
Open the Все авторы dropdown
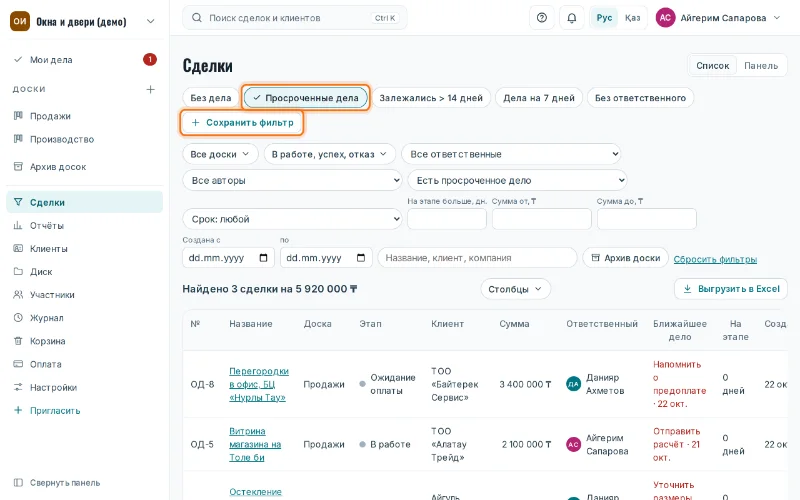[x=292, y=180]
